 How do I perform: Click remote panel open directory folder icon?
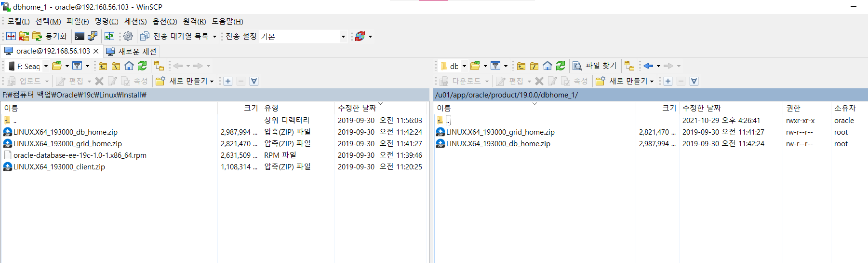[x=475, y=66]
